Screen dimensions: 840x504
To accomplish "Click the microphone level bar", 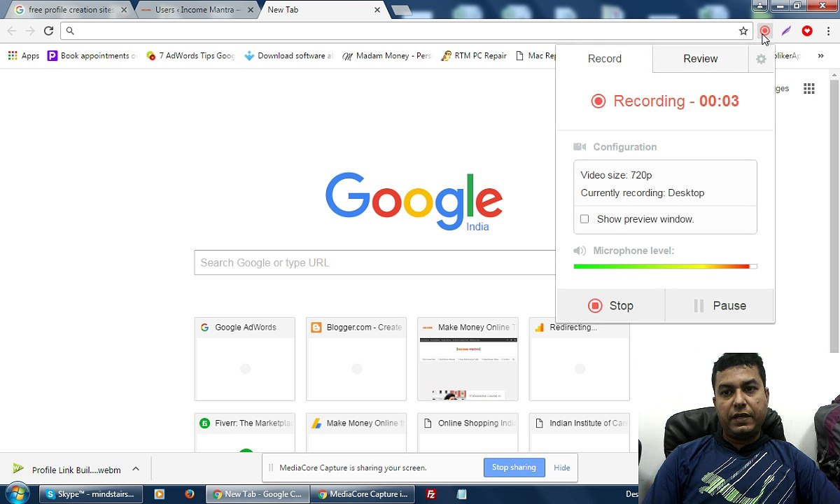I will click(x=665, y=266).
